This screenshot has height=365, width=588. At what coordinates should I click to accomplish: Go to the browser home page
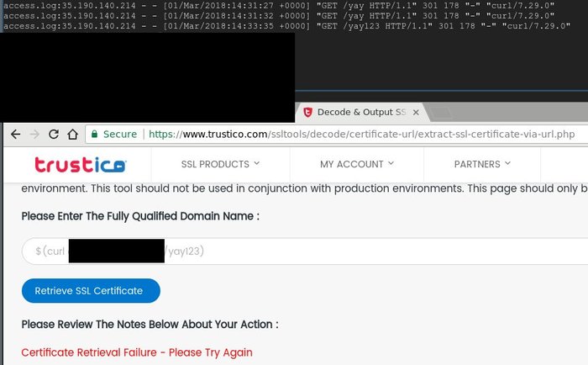73,134
